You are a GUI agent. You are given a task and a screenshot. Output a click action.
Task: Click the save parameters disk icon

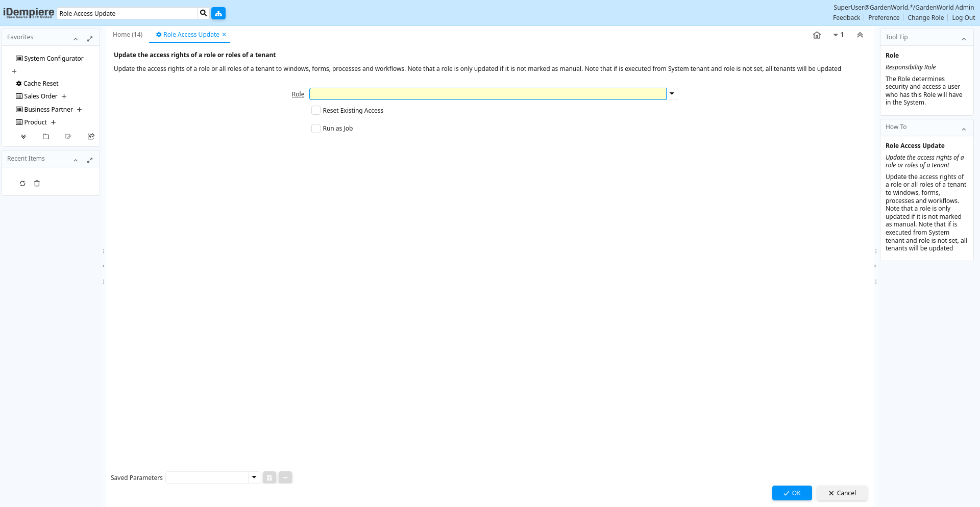click(x=269, y=478)
